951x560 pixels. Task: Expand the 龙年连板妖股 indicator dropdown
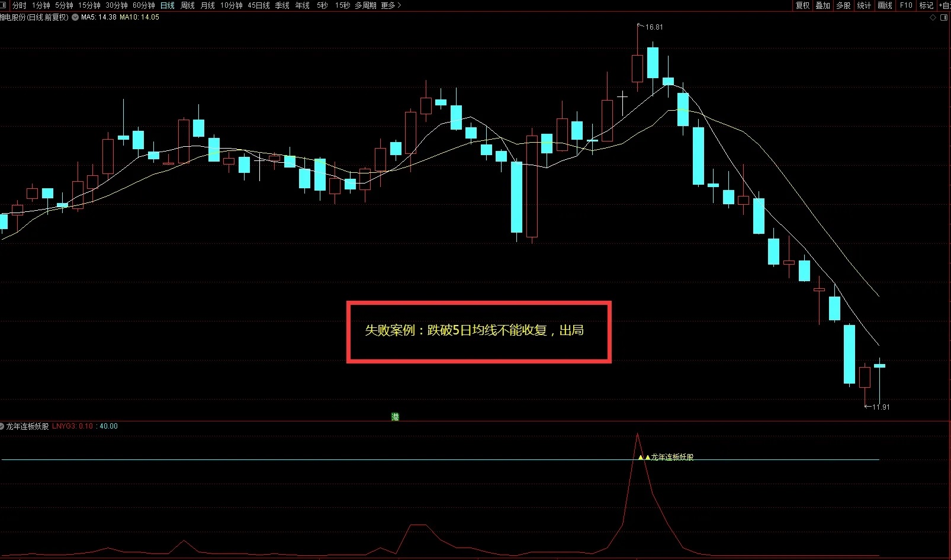pyautogui.click(x=2, y=426)
